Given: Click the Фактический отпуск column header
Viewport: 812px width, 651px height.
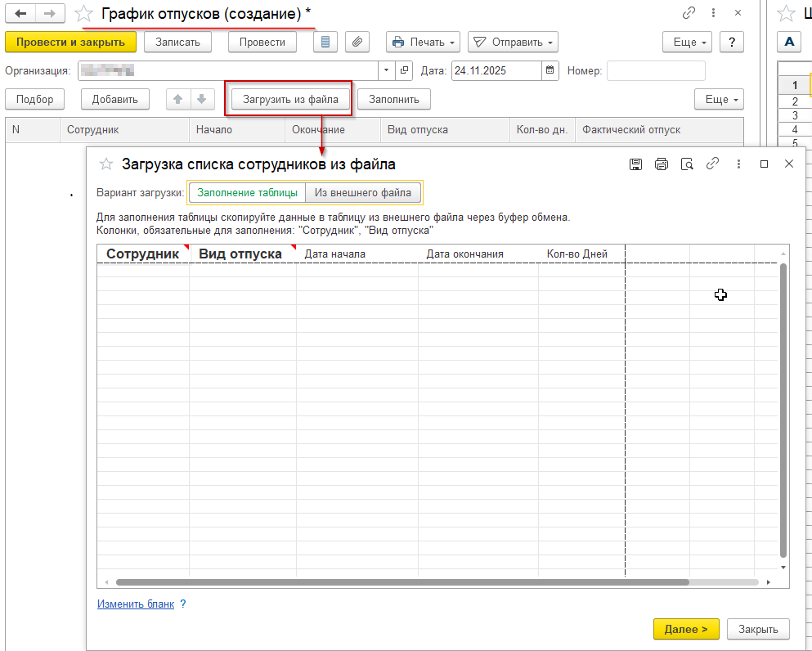Looking at the screenshot, I should [x=659, y=129].
